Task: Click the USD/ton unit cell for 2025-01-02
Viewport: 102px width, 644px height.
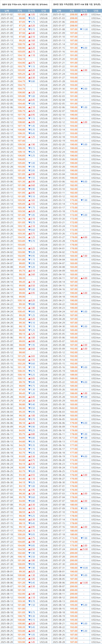Action: click(96, 15)
